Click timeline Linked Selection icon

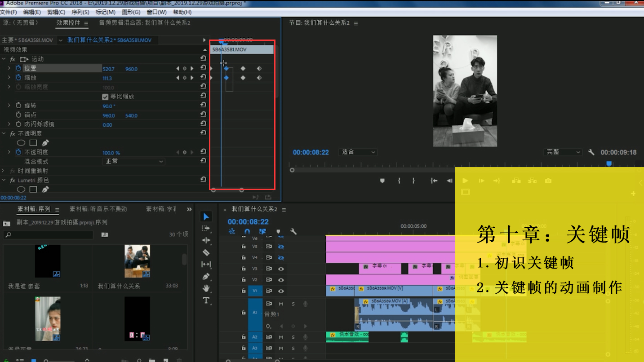(262, 232)
